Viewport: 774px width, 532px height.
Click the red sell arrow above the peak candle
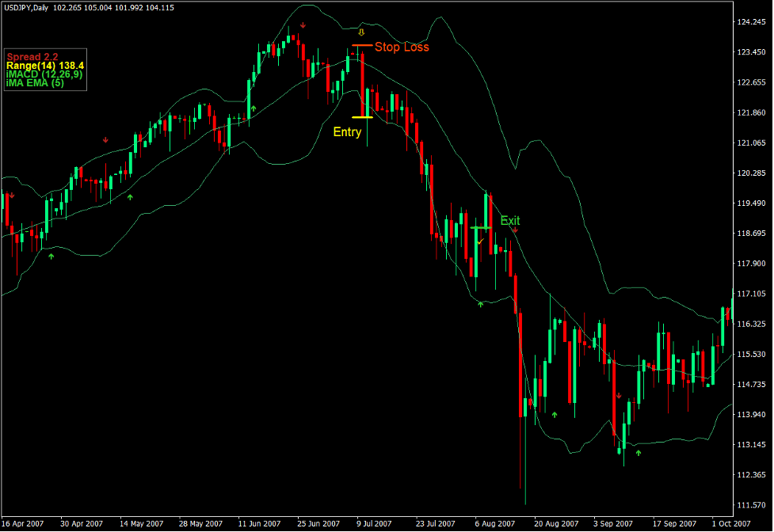(301, 25)
